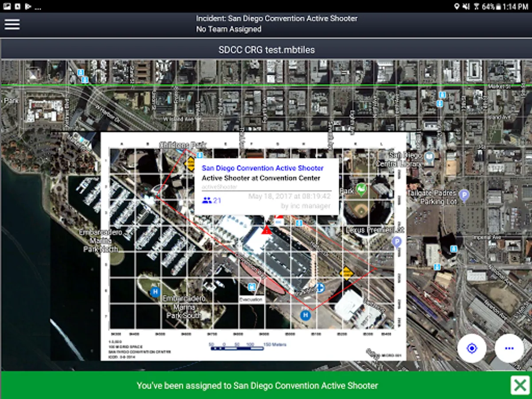Tap the Evacuation marker on the map
532x399 pixels.
[x=252, y=287]
